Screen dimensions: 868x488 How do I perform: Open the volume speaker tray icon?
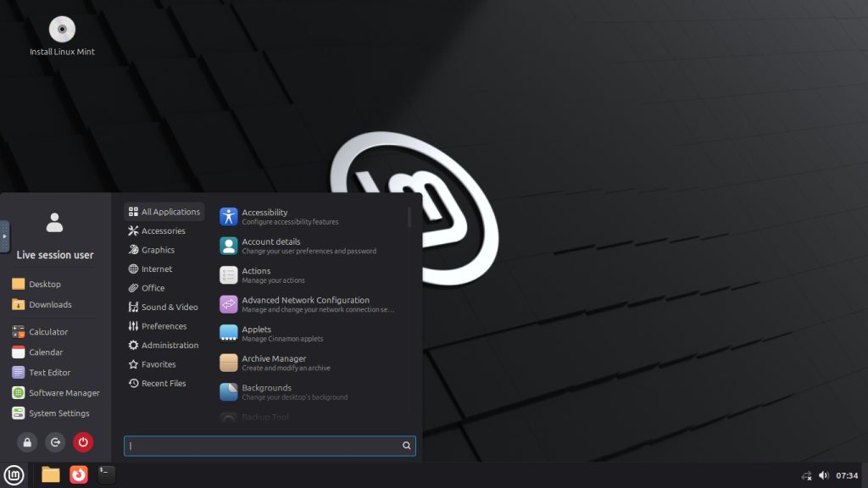point(824,475)
